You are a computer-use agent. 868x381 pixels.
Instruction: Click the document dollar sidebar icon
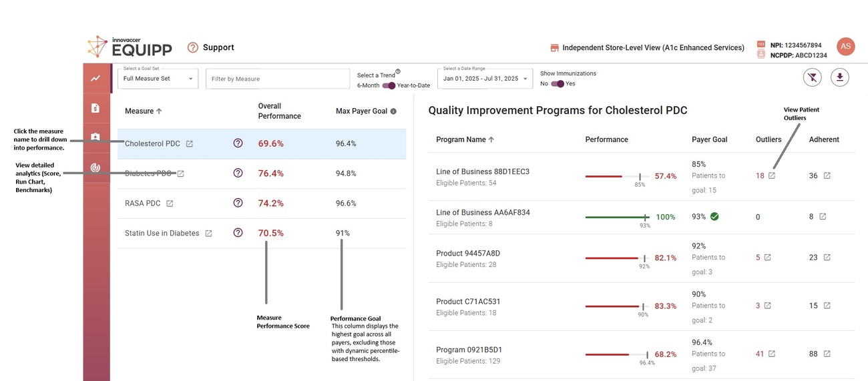coord(96,107)
